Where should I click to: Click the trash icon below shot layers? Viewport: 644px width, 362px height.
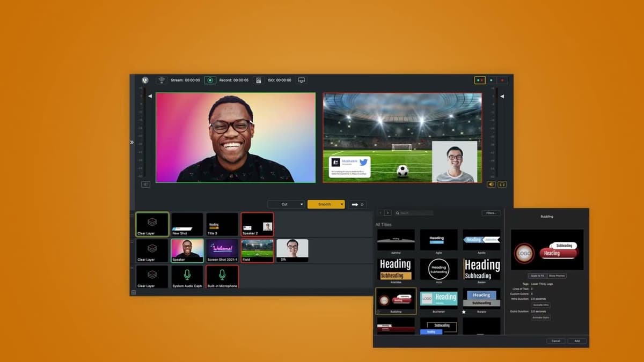point(134,292)
